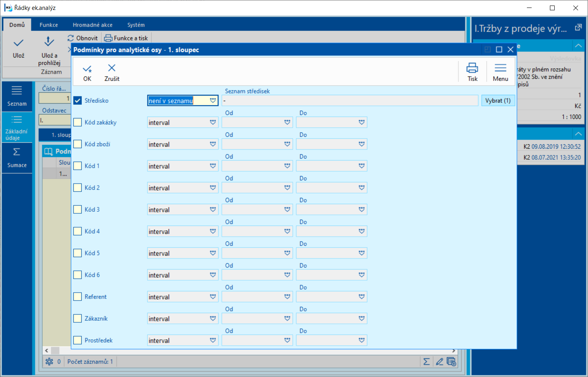Print using the Tisk printer icon
The width and height of the screenshot is (588, 377).
click(x=472, y=68)
